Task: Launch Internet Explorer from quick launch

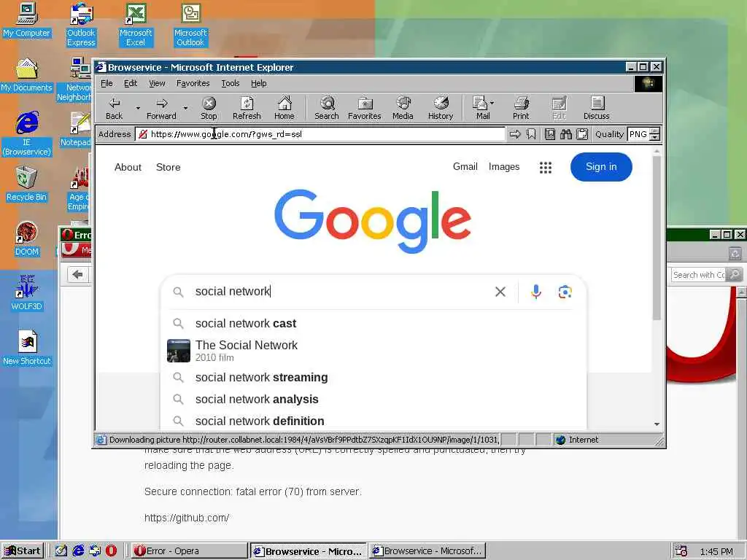Action: pyautogui.click(x=78, y=551)
